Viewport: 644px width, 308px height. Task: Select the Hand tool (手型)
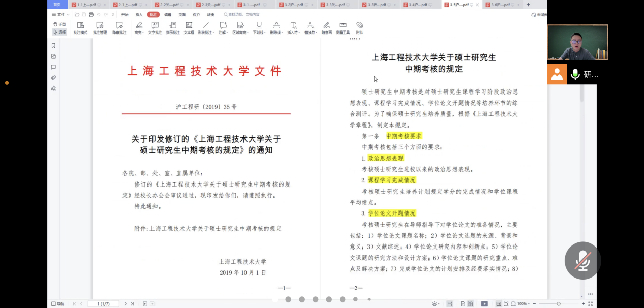[59, 24]
